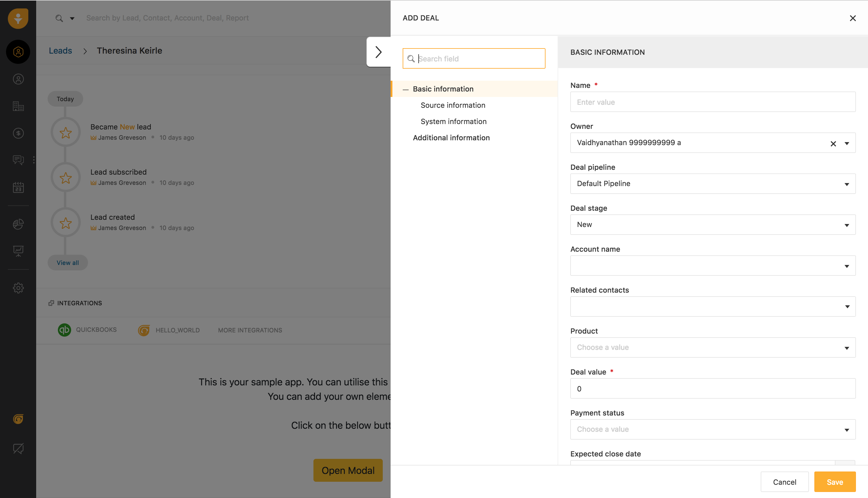Click the star icon beside Lead subscribed

[x=65, y=178]
